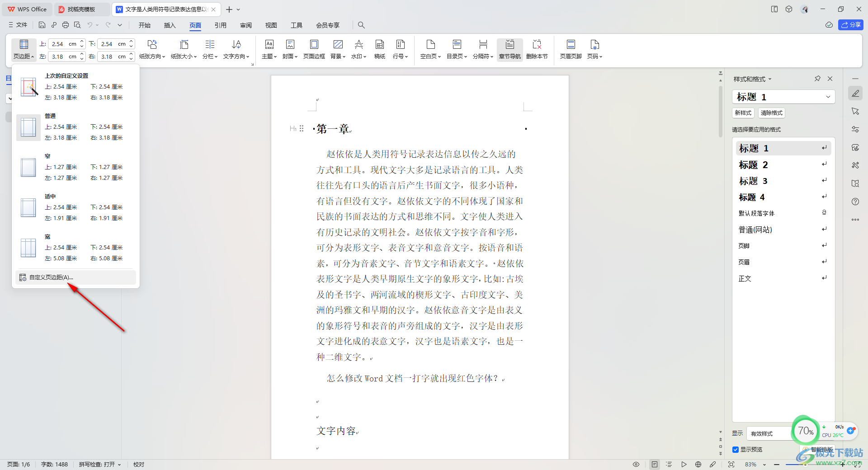Increase the right margin 右 stepper

(x=131, y=54)
